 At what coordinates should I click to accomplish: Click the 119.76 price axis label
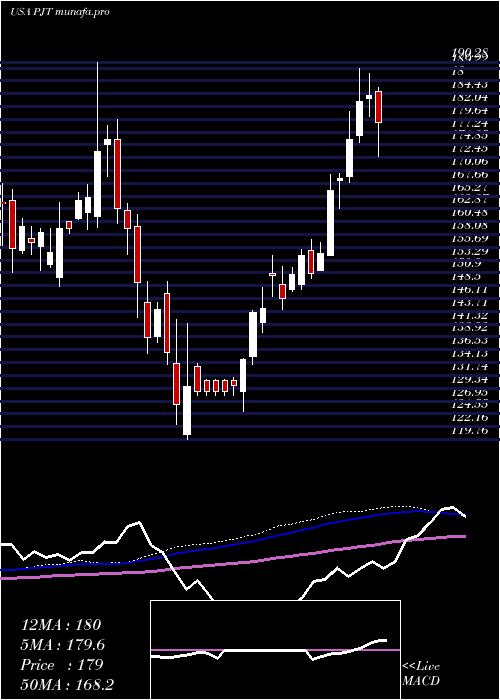click(x=470, y=431)
